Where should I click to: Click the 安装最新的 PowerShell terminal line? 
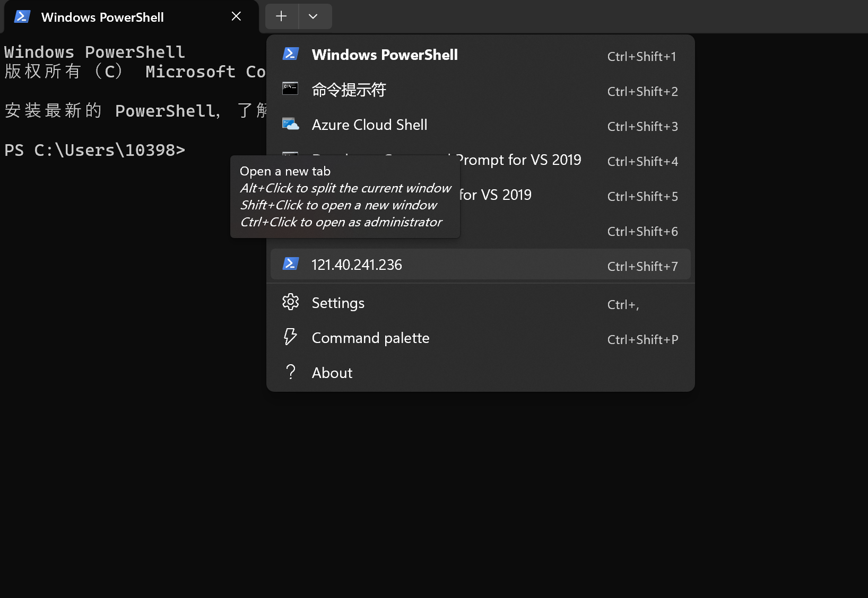tap(135, 110)
